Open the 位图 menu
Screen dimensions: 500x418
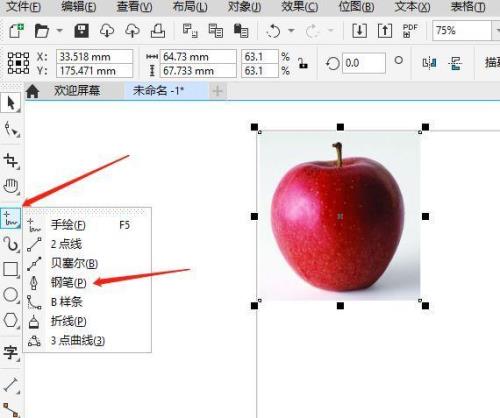356,7
